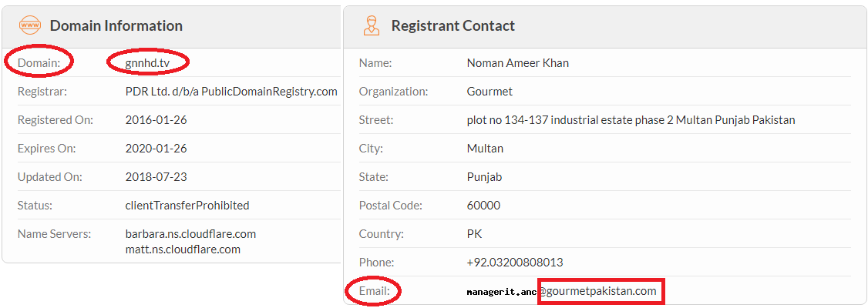Select the registrar PDR Ltd. PublicDomainRegistry.com text
This screenshot has height=308, width=868.
231,92
